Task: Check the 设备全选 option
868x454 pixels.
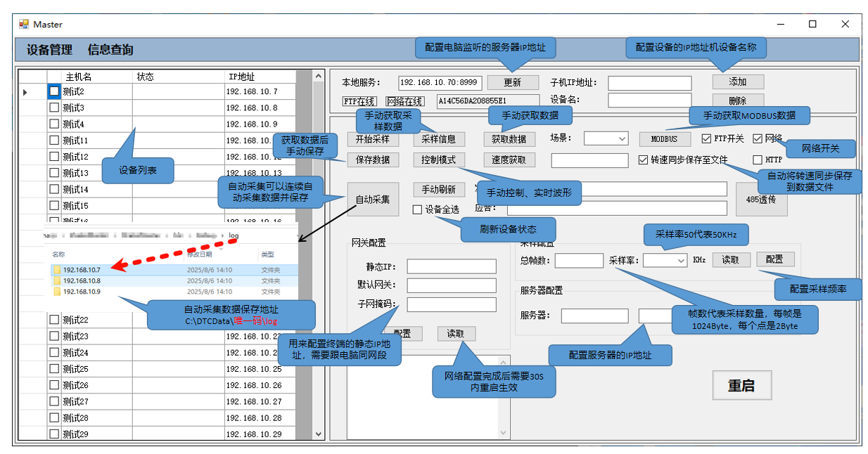Action: (x=417, y=209)
